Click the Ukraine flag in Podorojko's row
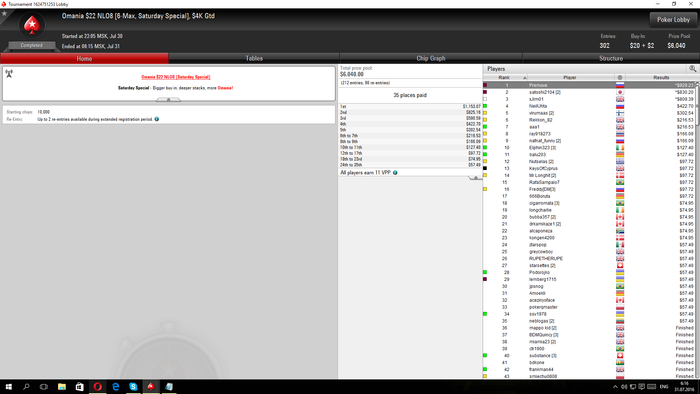This screenshot has height=394, width=700. click(620, 272)
